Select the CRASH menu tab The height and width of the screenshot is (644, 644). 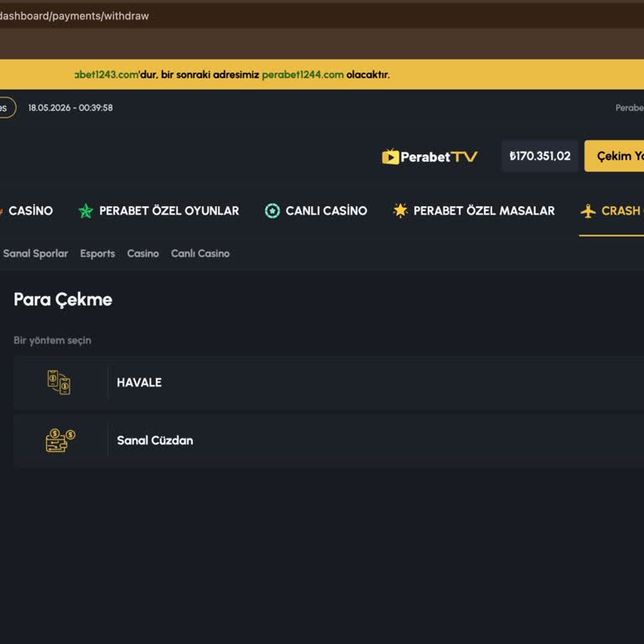click(611, 210)
